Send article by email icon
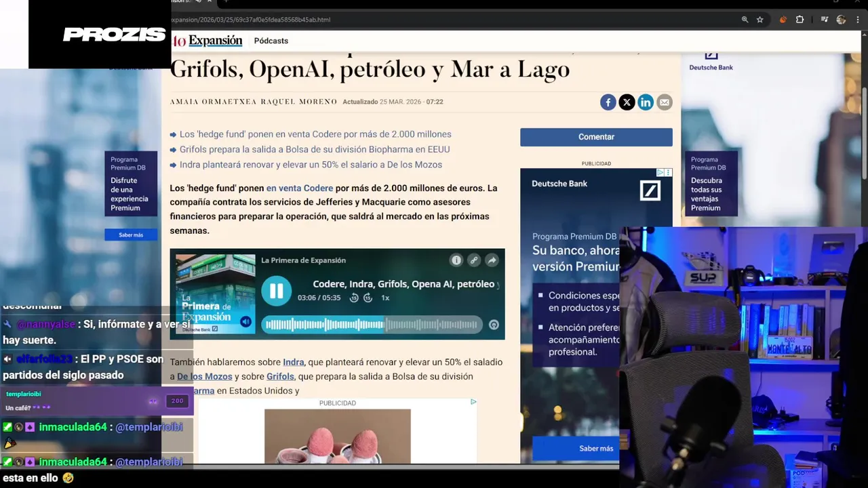Viewport: 868px width, 488px height. click(665, 102)
